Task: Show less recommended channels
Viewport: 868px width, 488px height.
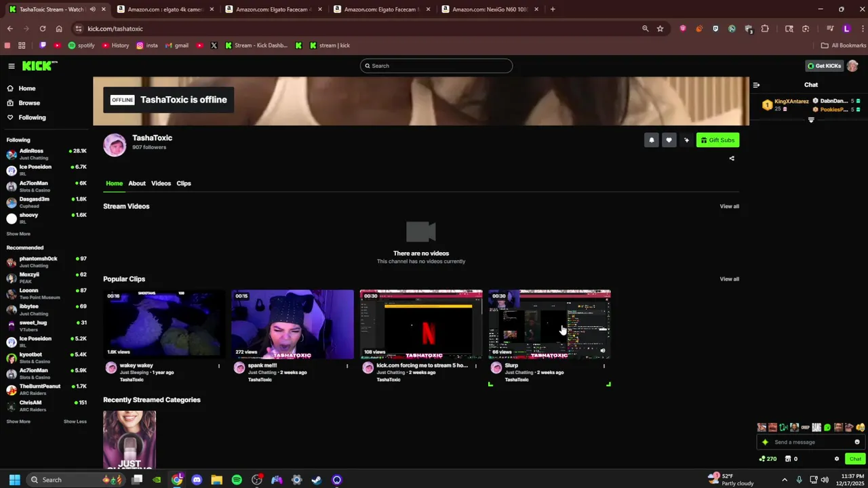Action: pos(75,422)
